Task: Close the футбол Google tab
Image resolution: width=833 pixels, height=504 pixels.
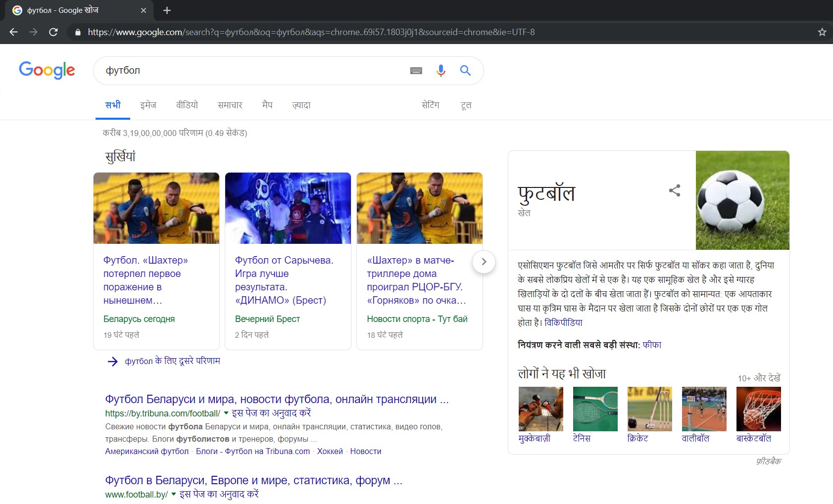Action: pyautogui.click(x=144, y=10)
